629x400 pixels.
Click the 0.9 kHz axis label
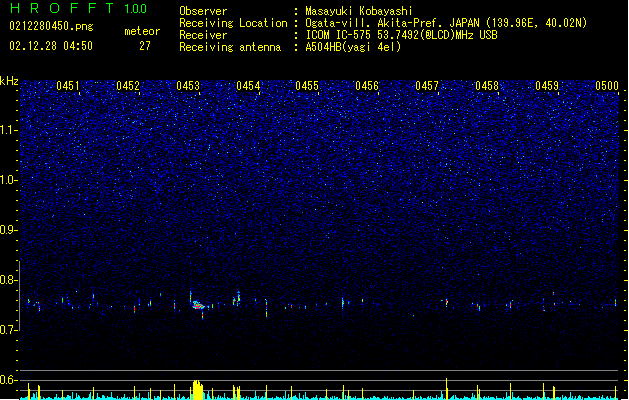coord(9,230)
